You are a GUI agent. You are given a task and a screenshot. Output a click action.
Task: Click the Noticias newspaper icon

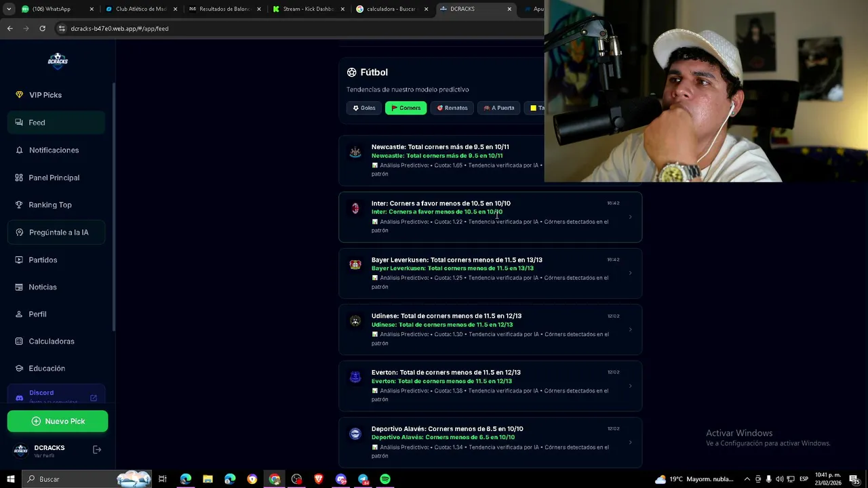19,287
